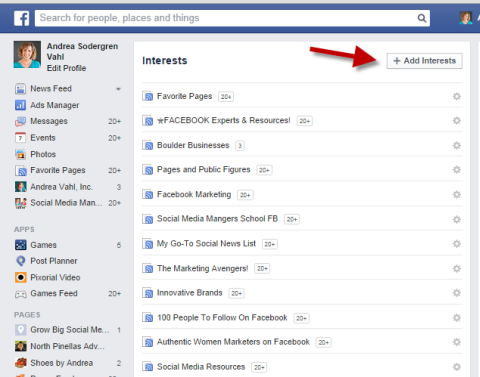Open gear menu for Boulder Businesses
480x377 pixels.
(x=457, y=145)
